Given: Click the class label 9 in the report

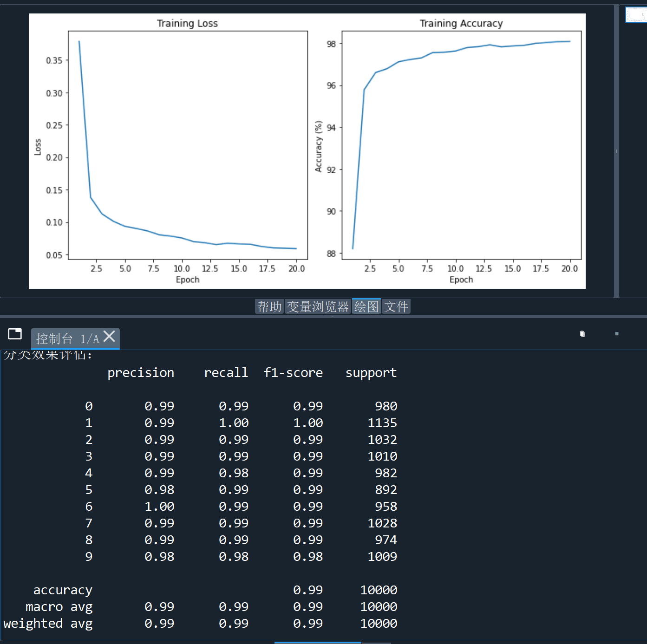Looking at the screenshot, I should pos(89,557).
